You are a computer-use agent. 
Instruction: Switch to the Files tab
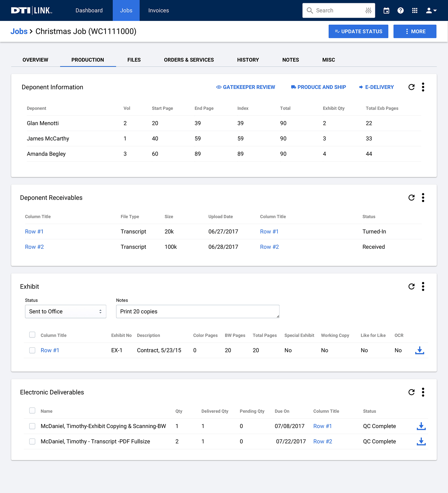(x=134, y=60)
